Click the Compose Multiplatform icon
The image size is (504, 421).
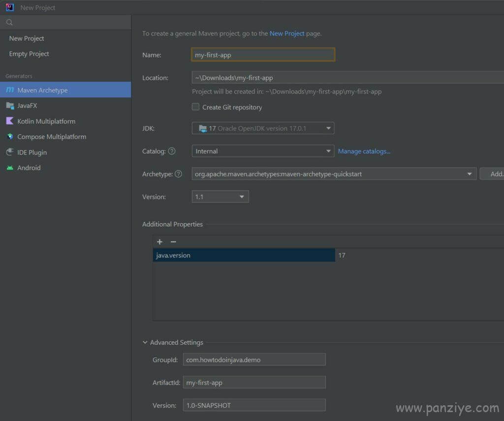[x=10, y=136]
